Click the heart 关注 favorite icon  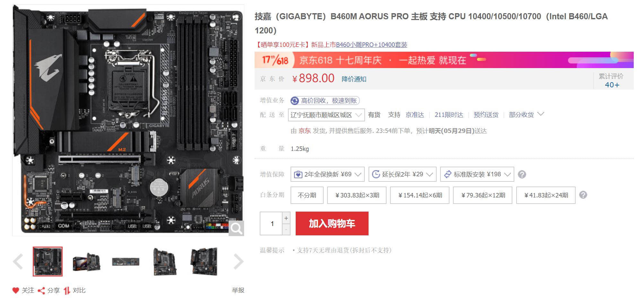coord(16,291)
